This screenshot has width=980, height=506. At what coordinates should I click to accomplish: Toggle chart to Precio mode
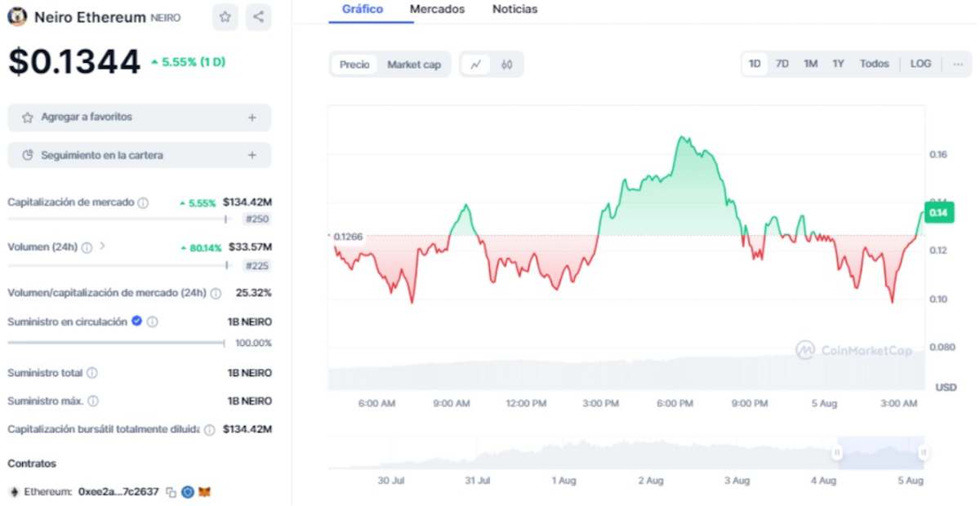click(354, 64)
